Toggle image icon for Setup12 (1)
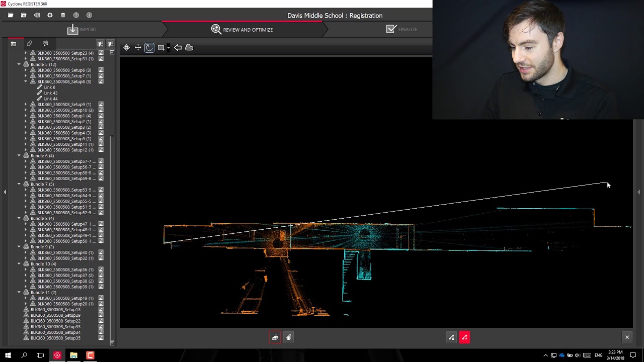 pyautogui.click(x=101, y=150)
